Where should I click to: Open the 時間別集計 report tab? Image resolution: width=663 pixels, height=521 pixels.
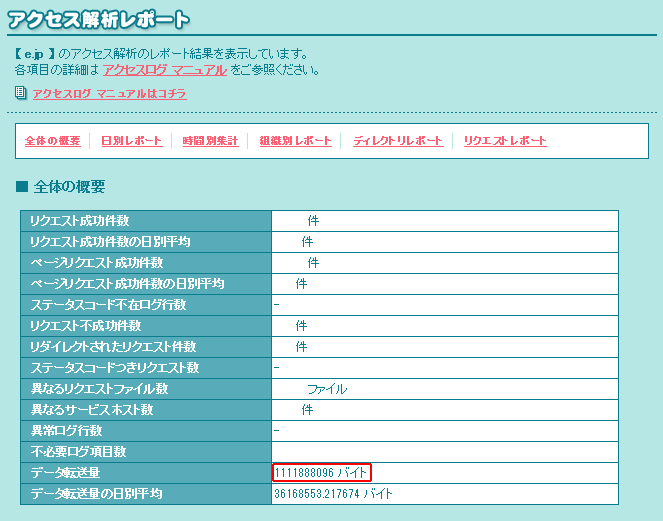tap(210, 141)
